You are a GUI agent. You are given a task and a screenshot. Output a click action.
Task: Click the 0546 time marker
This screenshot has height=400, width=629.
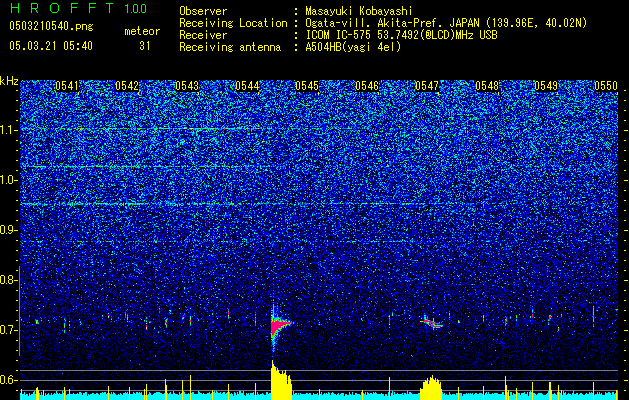click(367, 86)
